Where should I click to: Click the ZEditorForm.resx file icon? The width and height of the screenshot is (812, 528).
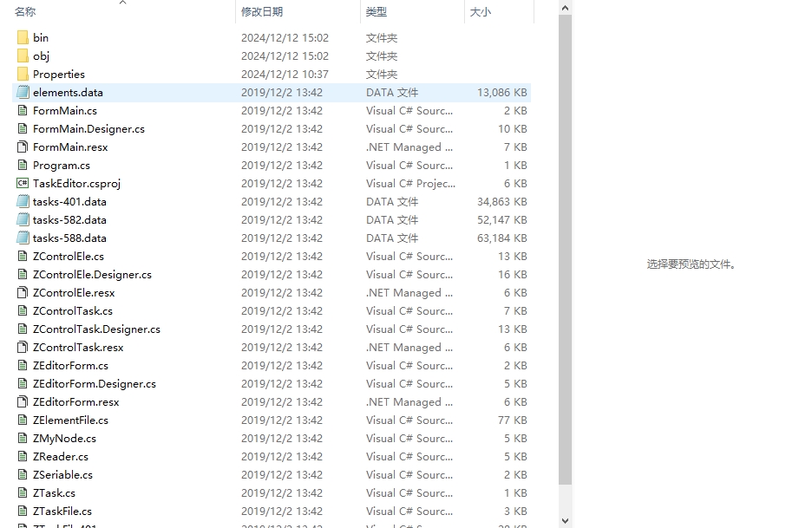[23, 401]
